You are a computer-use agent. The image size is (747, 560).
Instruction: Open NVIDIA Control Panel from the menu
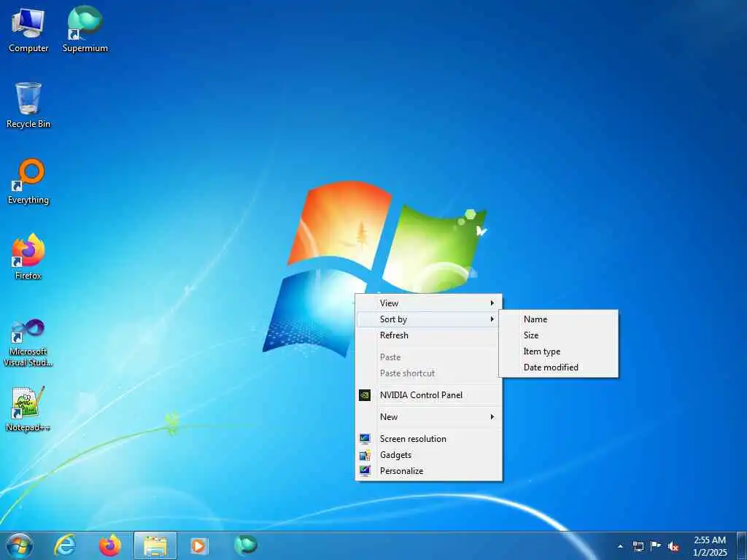(429, 394)
